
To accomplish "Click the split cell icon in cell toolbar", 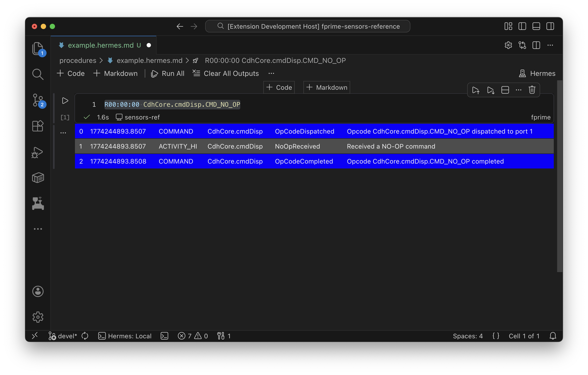I will pyautogui.click(x=505, y=90).
